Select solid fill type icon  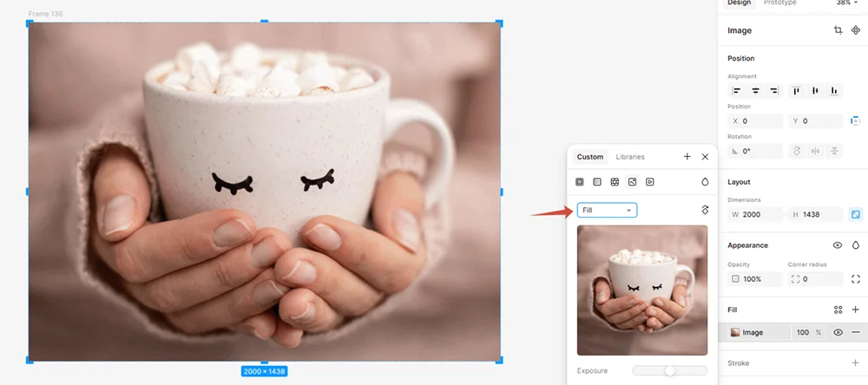[580, 181]
